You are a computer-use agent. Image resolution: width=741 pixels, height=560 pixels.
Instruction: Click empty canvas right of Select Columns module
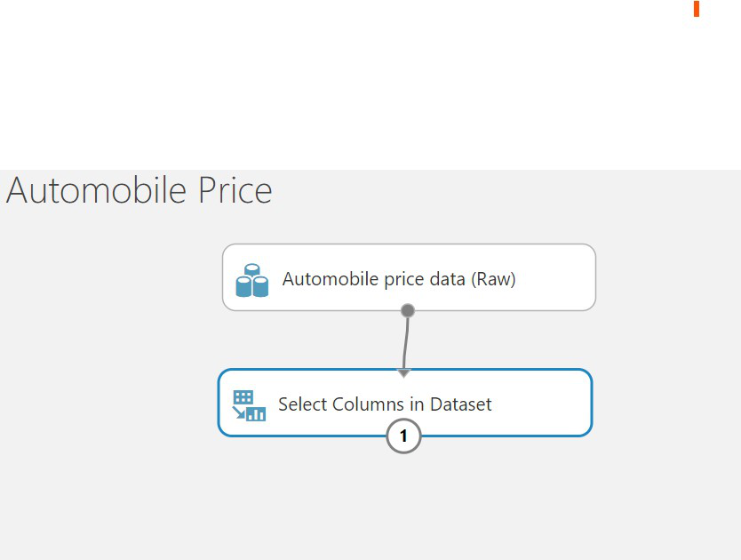[666, 404]
